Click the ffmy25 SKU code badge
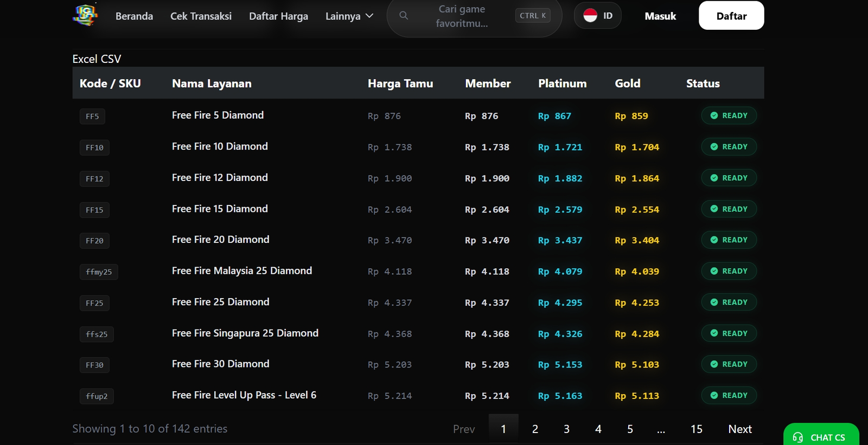Viewport: 868px width, 445px height. tap(99, 272)
